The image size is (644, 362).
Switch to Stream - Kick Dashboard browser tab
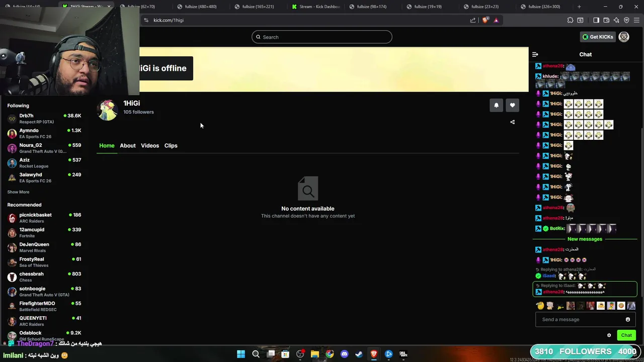coord(316,7)
